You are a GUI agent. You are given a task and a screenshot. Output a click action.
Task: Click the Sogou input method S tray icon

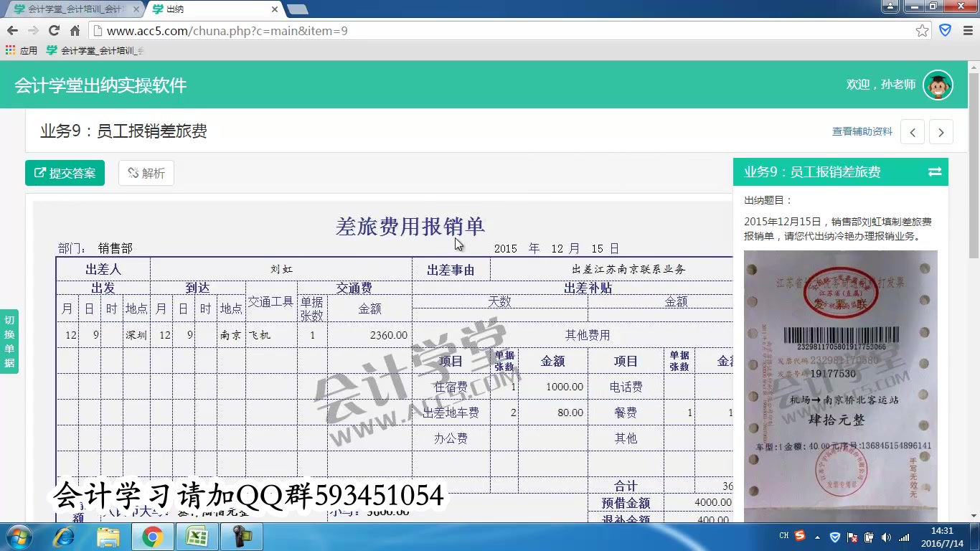[x=800, y=536]
